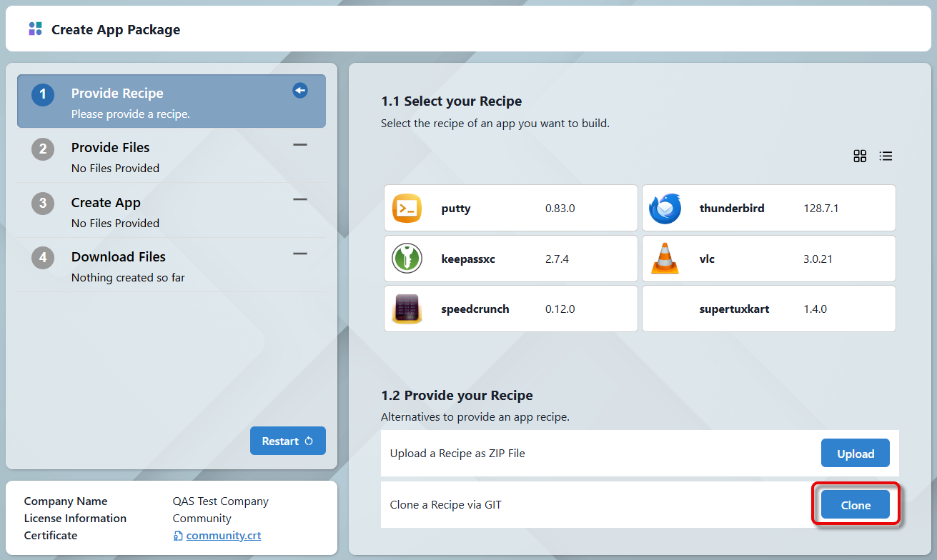Switch to grid view icon
The image size is (937, 560).
[x=860, y=156]
